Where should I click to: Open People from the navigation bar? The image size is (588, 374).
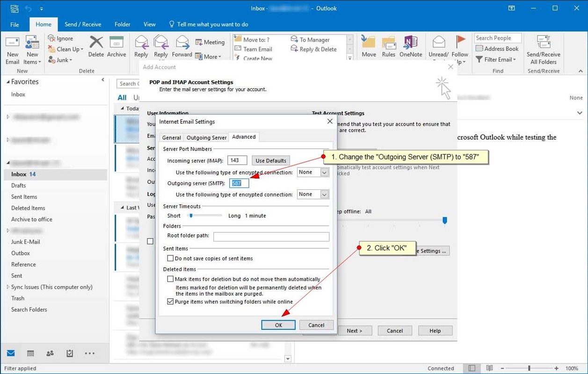tap(50, 353)
